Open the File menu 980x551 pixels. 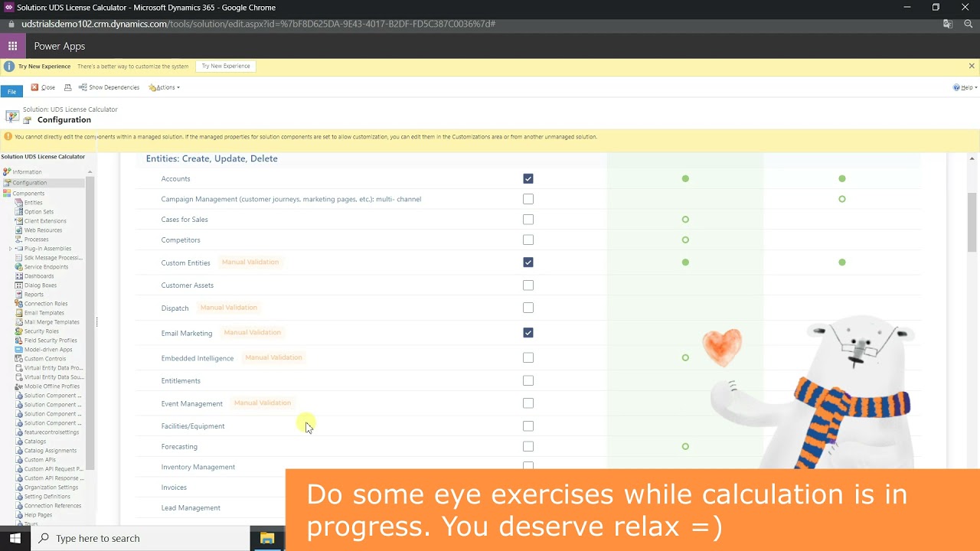click(x=11, y=92)
